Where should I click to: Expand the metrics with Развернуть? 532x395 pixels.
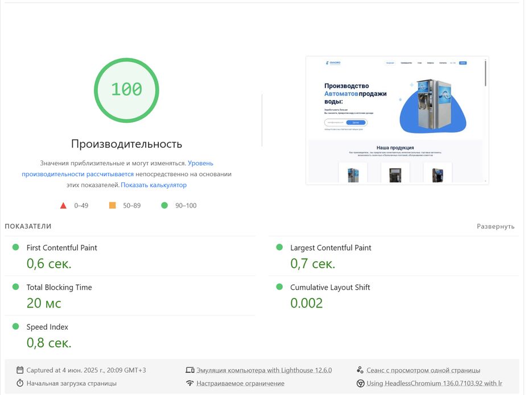[x=495, y=226]
